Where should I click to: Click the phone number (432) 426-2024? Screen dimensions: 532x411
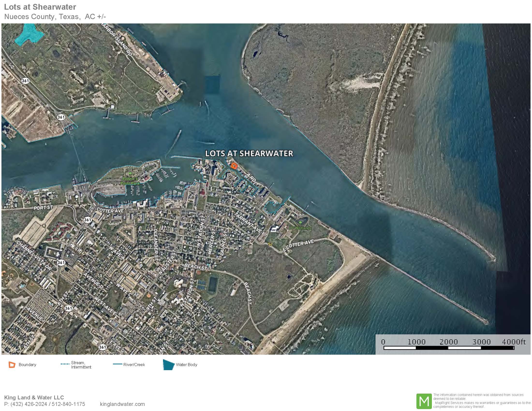tap(29, 404)
